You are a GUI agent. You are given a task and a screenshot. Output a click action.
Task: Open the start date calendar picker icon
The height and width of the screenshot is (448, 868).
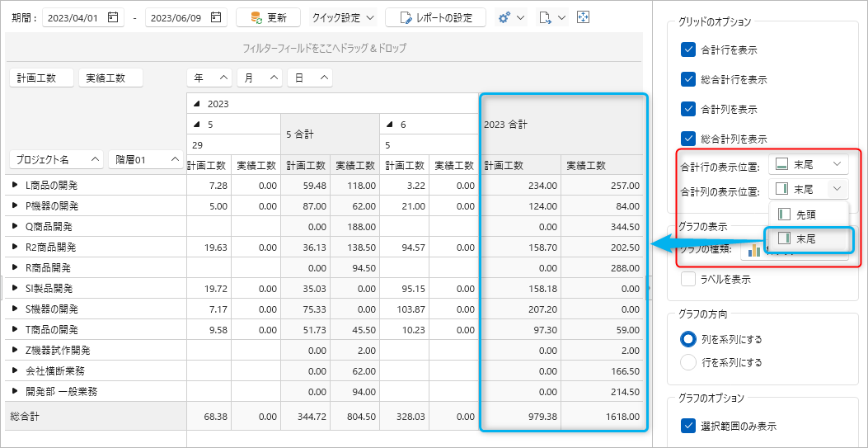[x=113, y=17]
